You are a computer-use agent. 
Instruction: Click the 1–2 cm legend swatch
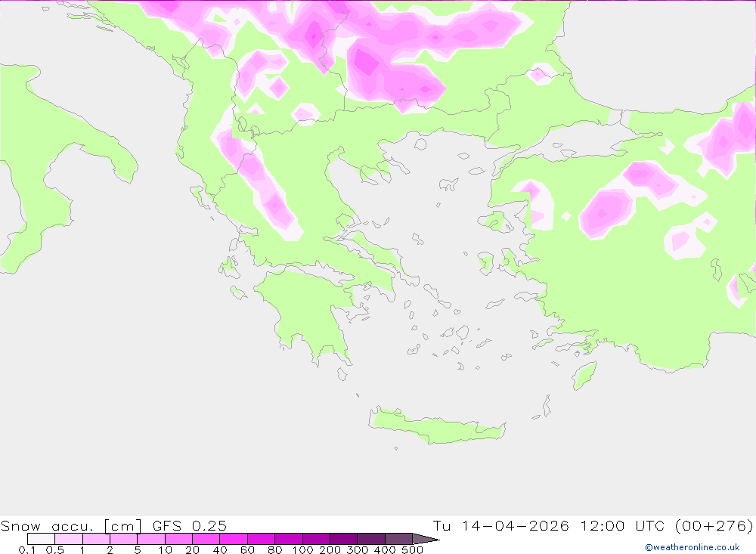pyautogui.click(x=97, y=539)
